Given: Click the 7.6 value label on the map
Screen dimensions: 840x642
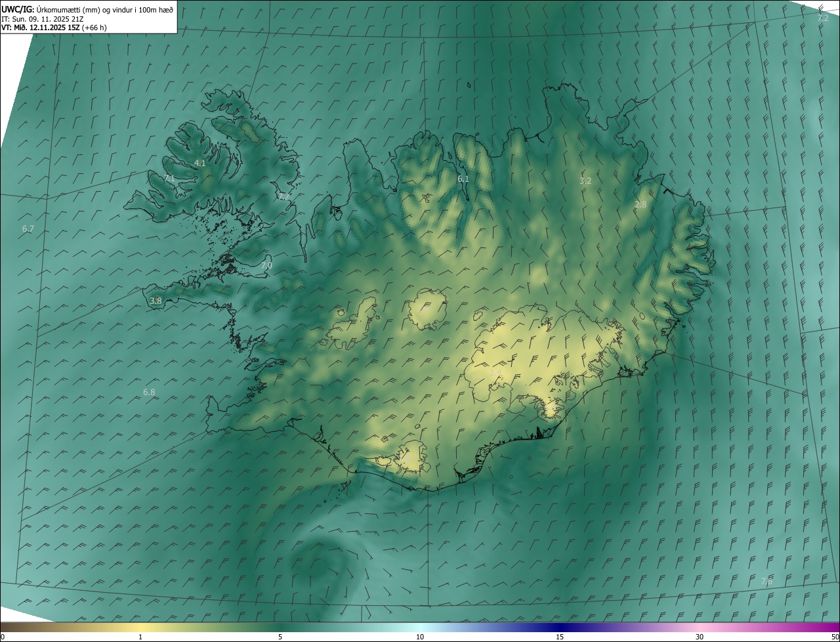Looking at the screenshot, I should click(x=766, y=582).
